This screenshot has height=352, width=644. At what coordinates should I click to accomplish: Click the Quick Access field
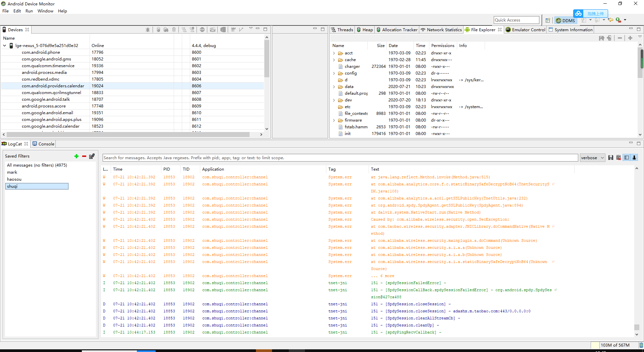pyautogui.click(x=517, y=20)
